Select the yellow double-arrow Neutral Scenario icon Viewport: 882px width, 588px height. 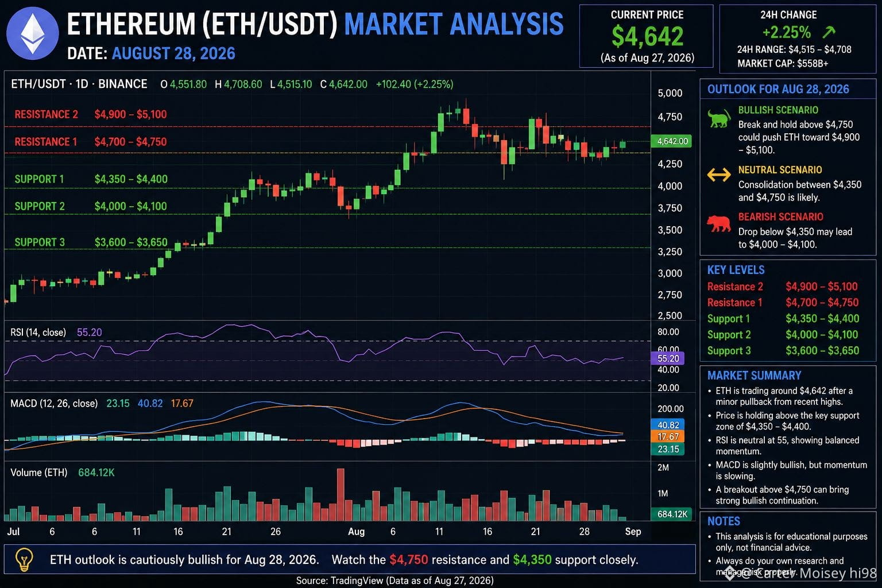[718, 175]
